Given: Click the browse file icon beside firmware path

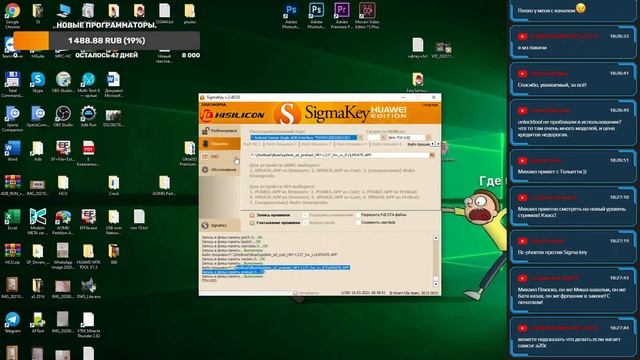Looking at the screenshot, I should (x=432, y=155).
